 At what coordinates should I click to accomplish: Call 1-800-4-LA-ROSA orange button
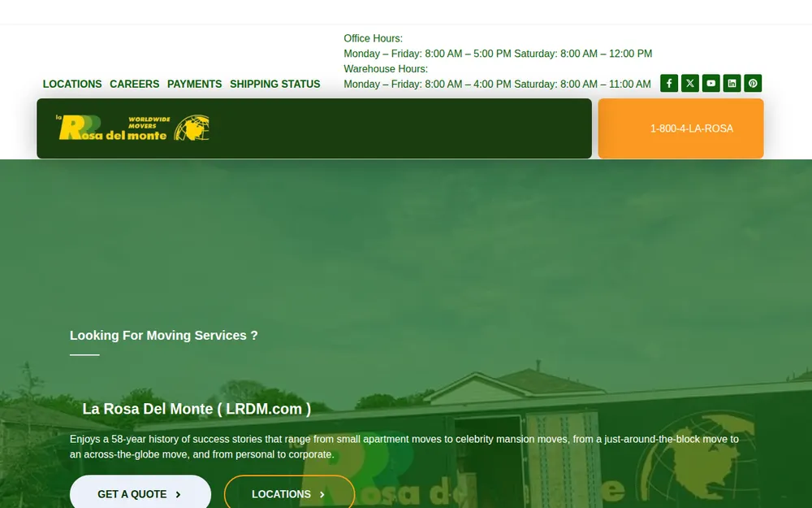pos(681,128)
